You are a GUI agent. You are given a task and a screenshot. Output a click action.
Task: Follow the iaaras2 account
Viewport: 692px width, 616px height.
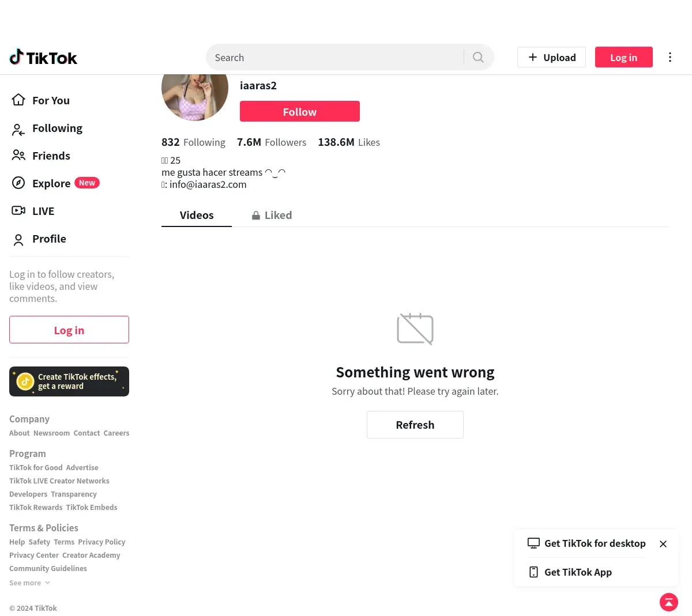300,111
